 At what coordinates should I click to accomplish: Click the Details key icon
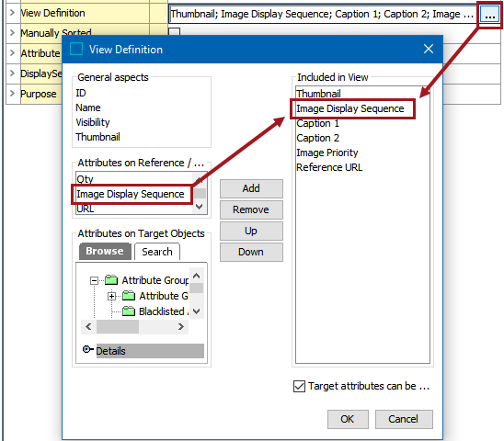click(87, 349)
